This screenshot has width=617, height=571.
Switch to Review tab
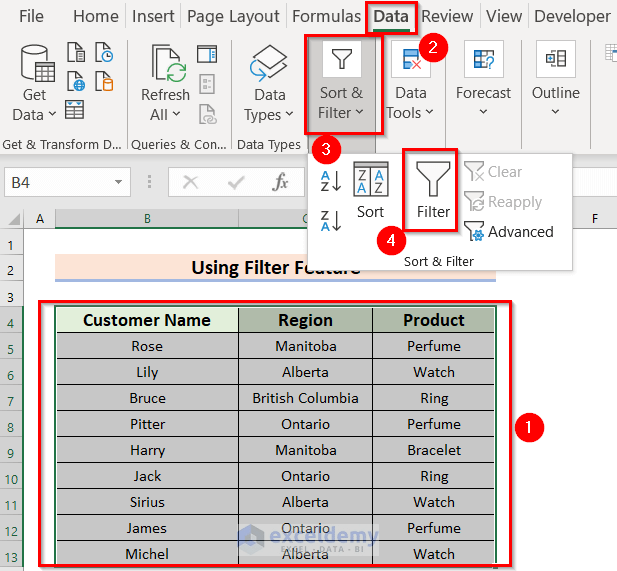pos(447,17)
